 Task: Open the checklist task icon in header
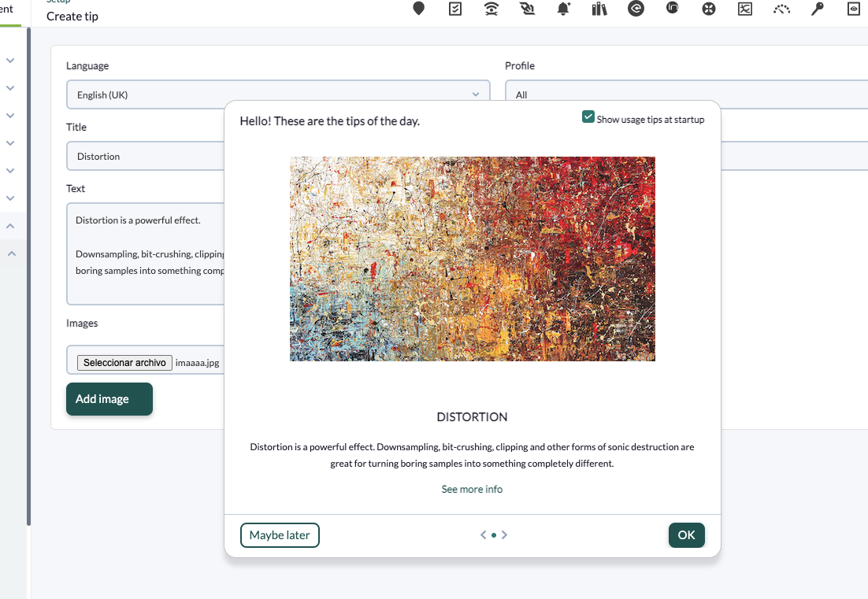(x=455, y=9)
